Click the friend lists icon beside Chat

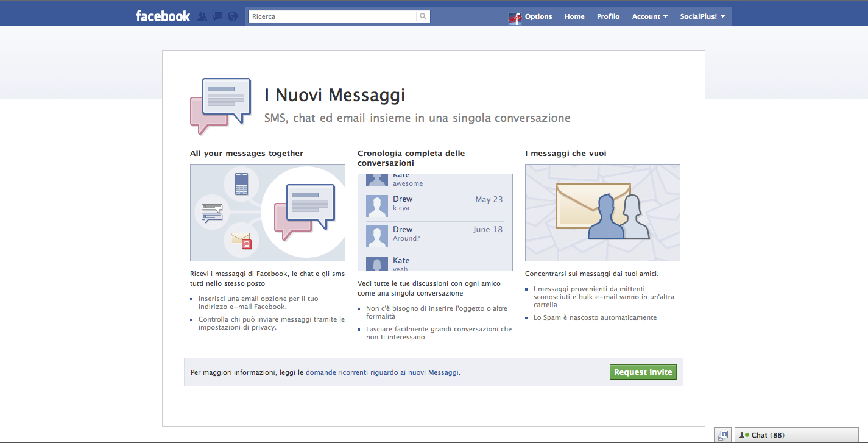(723, 435)
